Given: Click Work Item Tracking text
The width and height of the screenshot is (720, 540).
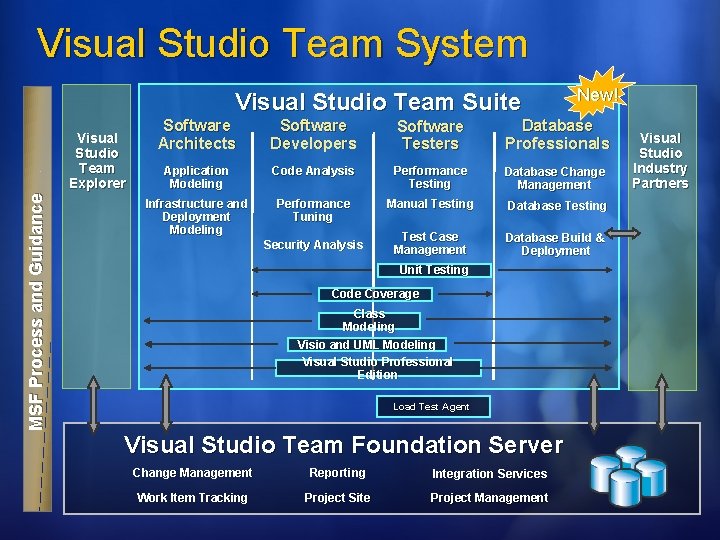Looking at the screenshot, I should (192, 498).
